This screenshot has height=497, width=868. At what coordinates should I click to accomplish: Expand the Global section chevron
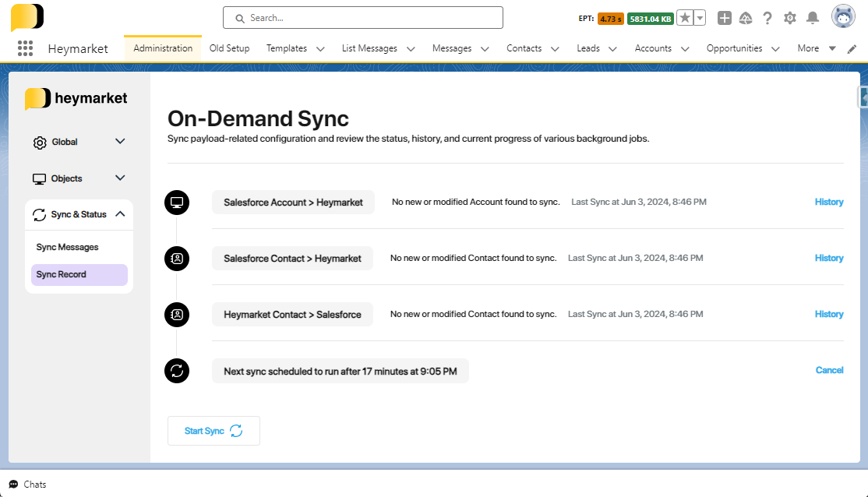tap(120, 141)
